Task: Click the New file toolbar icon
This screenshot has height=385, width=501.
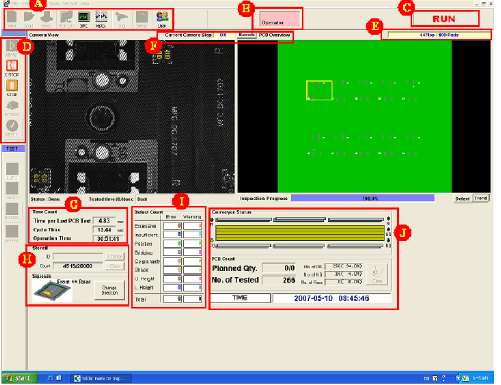Action: [12, 17]
